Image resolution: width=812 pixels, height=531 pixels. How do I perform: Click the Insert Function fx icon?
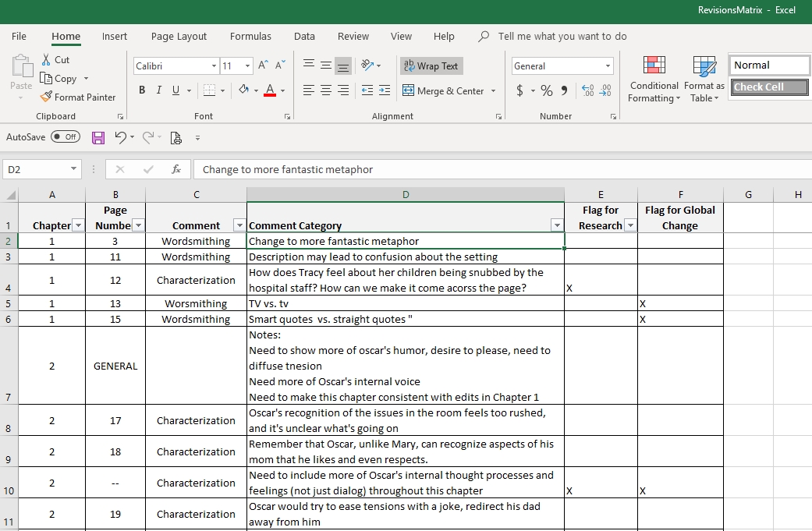pyautogui.click(x=176, y=169)
